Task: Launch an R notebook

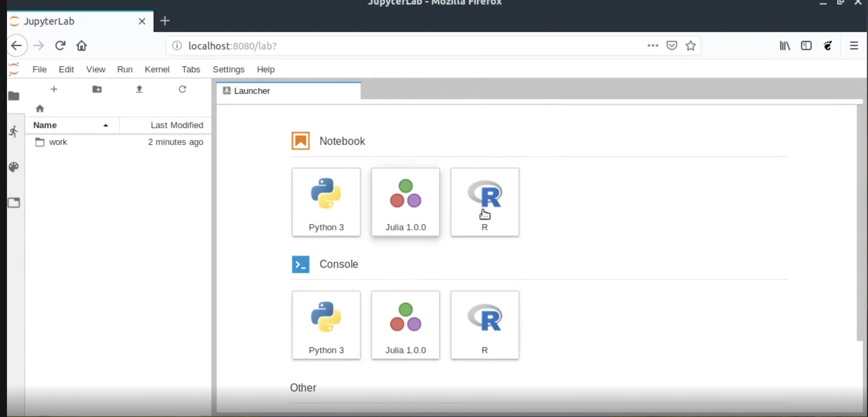Action: pos(485,202)
